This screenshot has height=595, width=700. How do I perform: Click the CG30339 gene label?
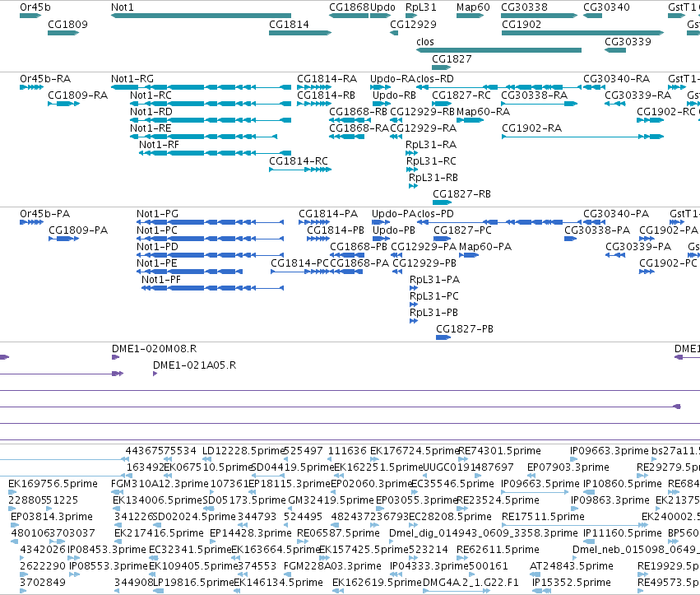pos(628,41)
